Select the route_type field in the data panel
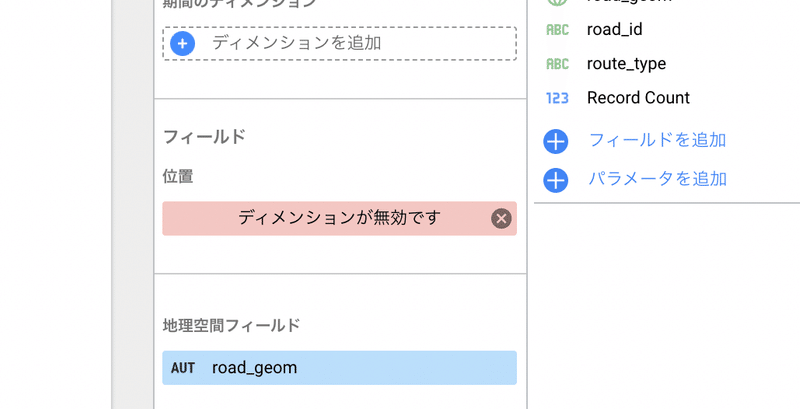Viewport: 800px width, 409px height. point(626,64)
